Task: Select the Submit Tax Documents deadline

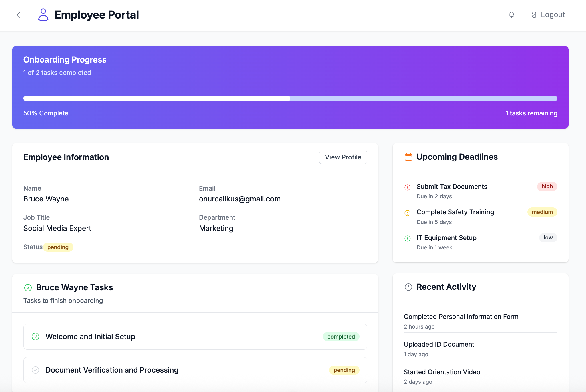Action: click(x=452, y=187)
